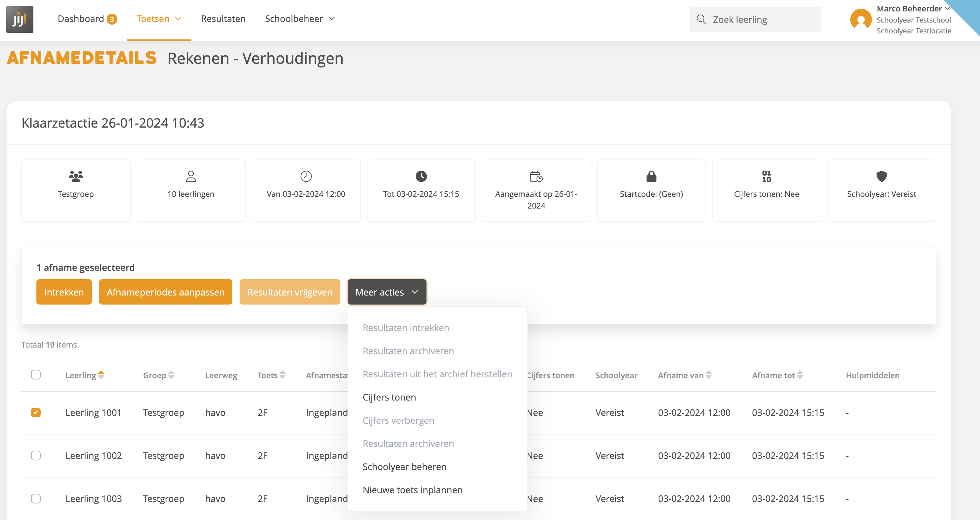This screenshot has width=980, height=520.
Task: Click the binary digits icon above Cijfers tonen
Action: tap(766, 176)
